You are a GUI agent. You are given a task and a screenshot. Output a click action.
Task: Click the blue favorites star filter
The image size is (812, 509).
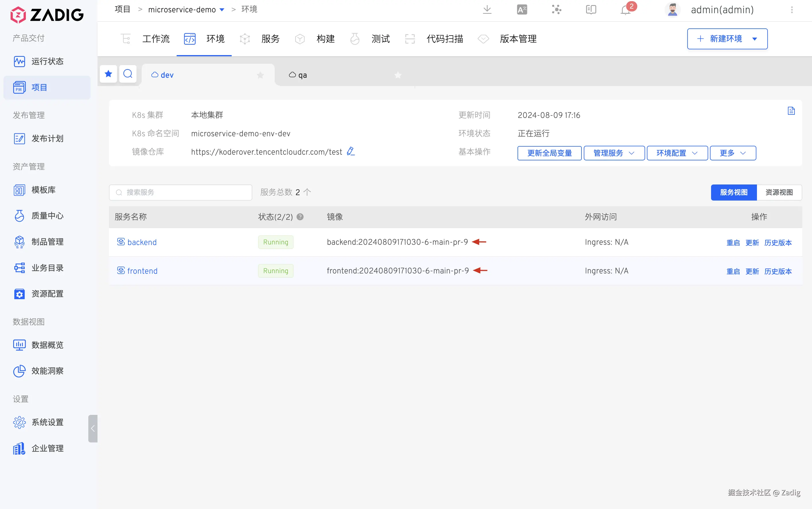pyautogui.click(x=108, y=74)
